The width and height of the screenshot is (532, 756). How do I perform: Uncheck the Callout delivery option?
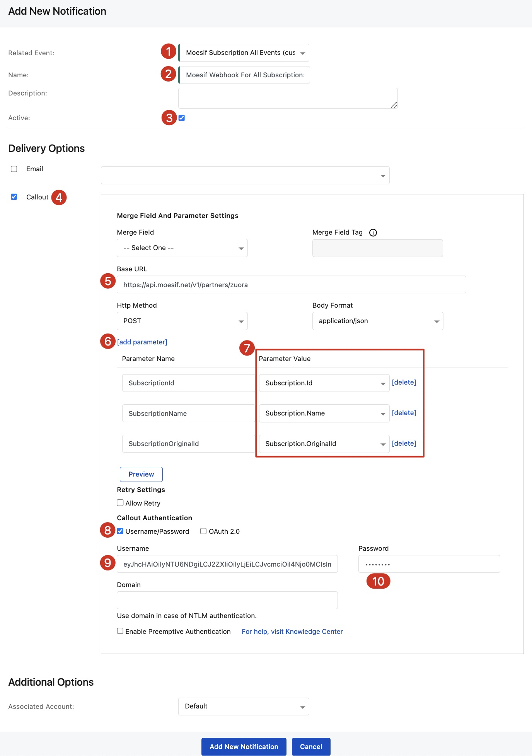(14, 197)
